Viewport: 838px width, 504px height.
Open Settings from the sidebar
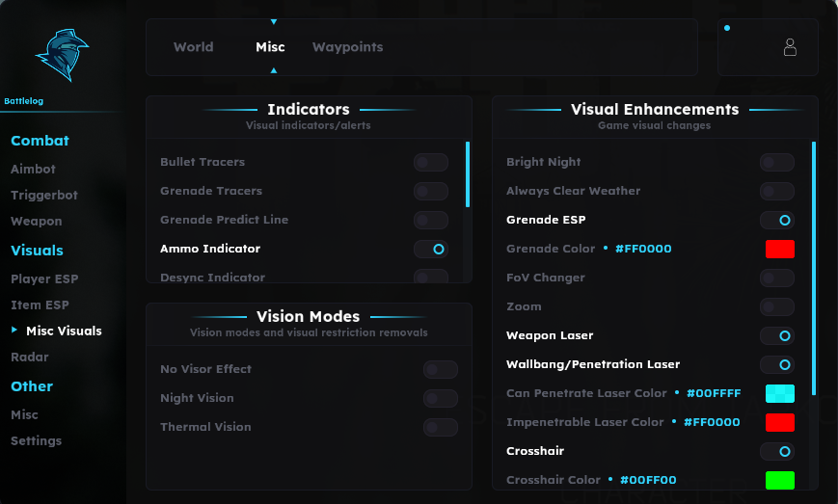click(x=37, y=440)
